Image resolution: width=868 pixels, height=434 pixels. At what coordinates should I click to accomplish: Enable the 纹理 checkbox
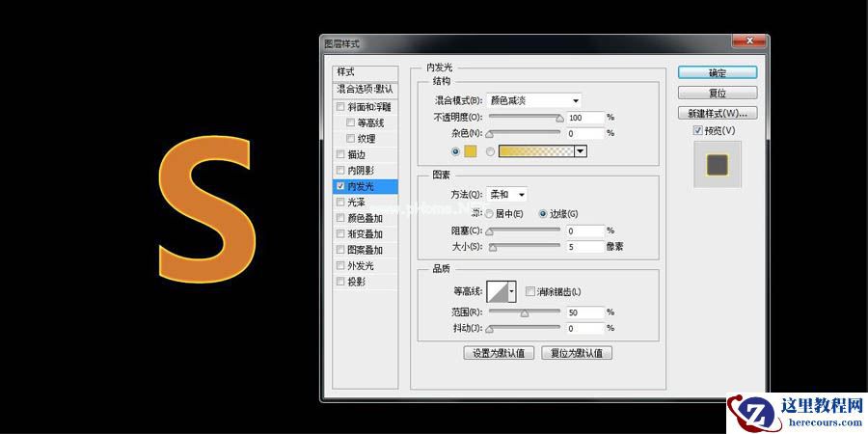350,138
